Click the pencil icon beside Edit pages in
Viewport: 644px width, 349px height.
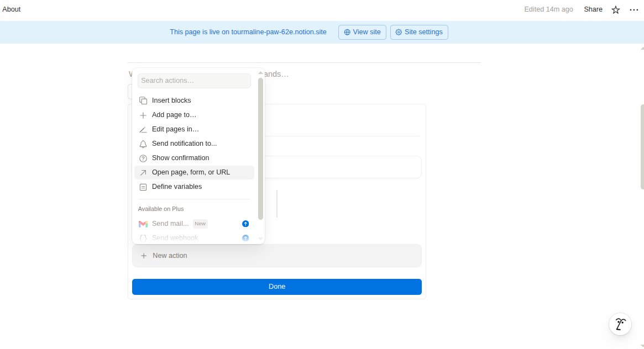[x=143, y=129]
